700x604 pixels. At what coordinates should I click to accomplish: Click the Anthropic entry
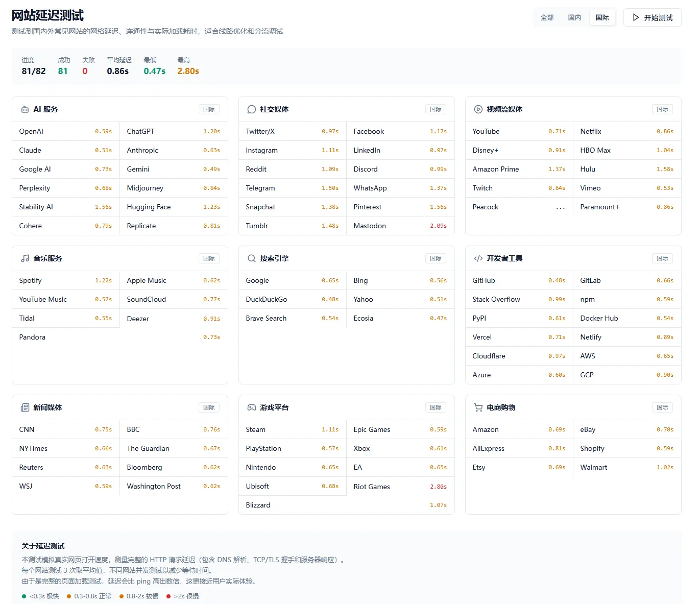[174, 150]
